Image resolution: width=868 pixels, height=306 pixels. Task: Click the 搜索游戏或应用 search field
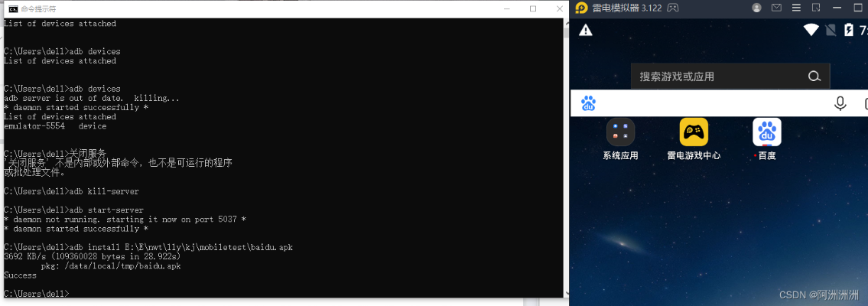click(x=719, y=76)
